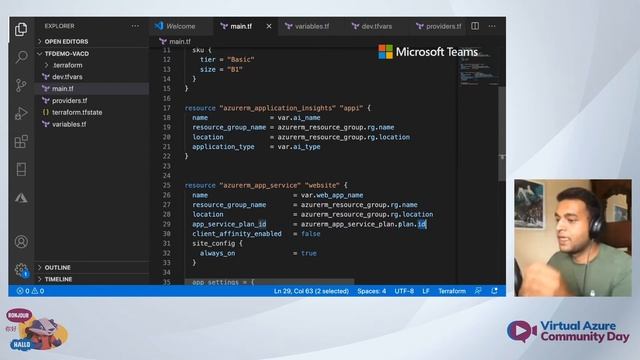
Task: Click the word "appi" on line 17
Action: tap(351, 108)
